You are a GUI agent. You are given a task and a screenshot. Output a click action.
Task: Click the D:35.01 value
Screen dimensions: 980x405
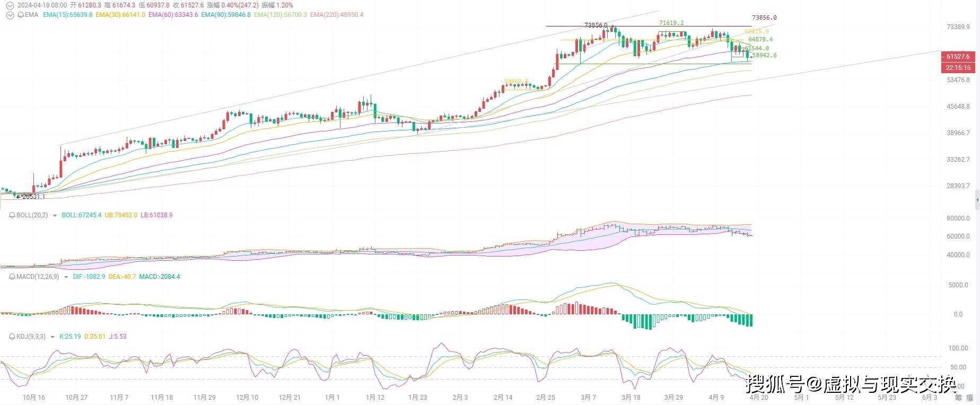coord(94,337)
